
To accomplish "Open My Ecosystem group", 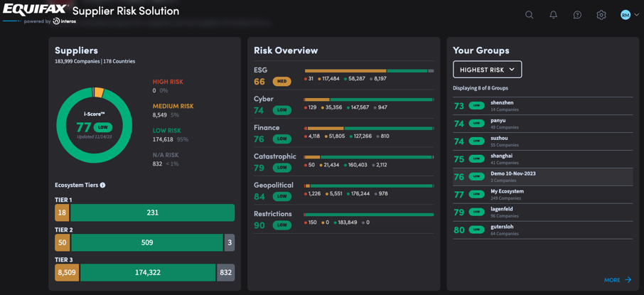I will (x=542, y=195).
